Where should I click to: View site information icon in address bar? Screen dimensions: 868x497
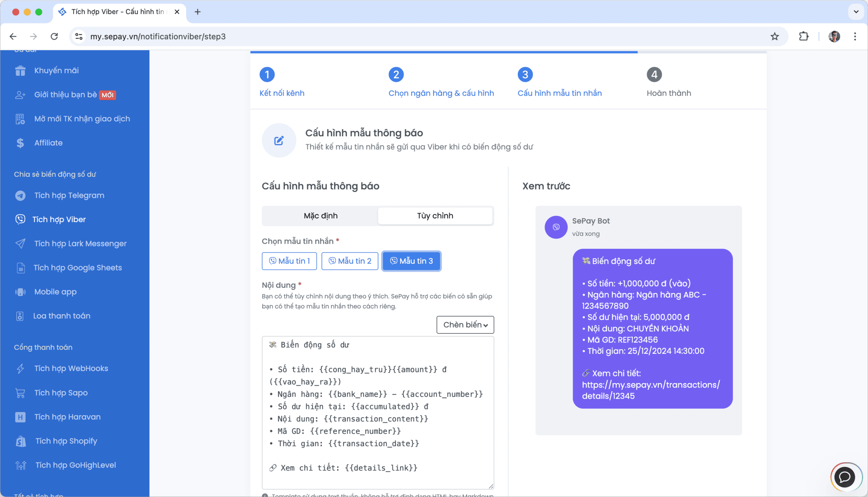[x=79, y=36]
